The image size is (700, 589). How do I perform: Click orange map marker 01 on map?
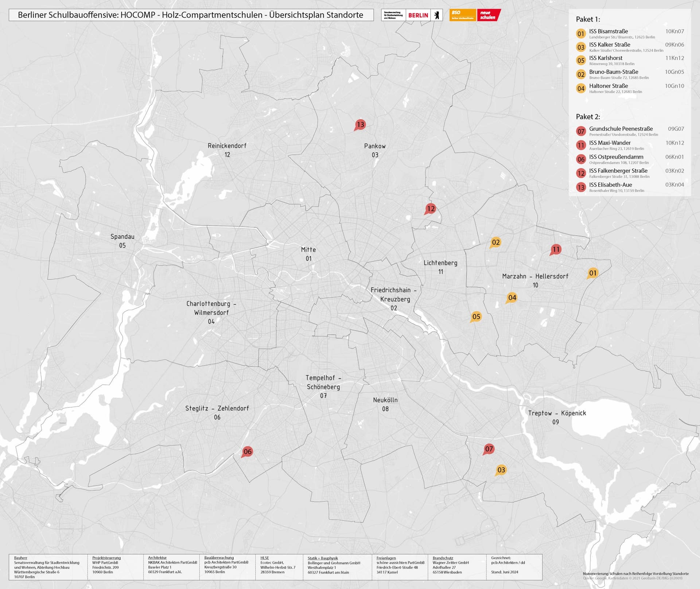tap(593, 273)
